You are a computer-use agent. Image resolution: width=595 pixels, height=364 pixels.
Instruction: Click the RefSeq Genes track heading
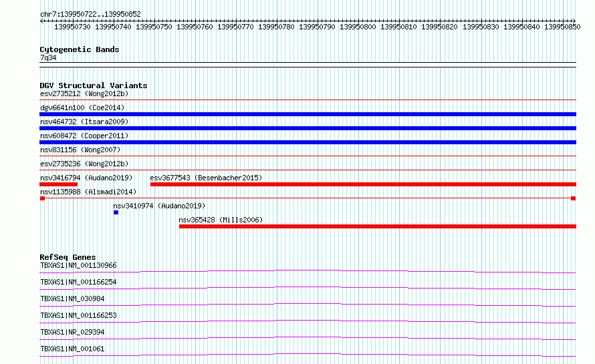pos(68,257)
